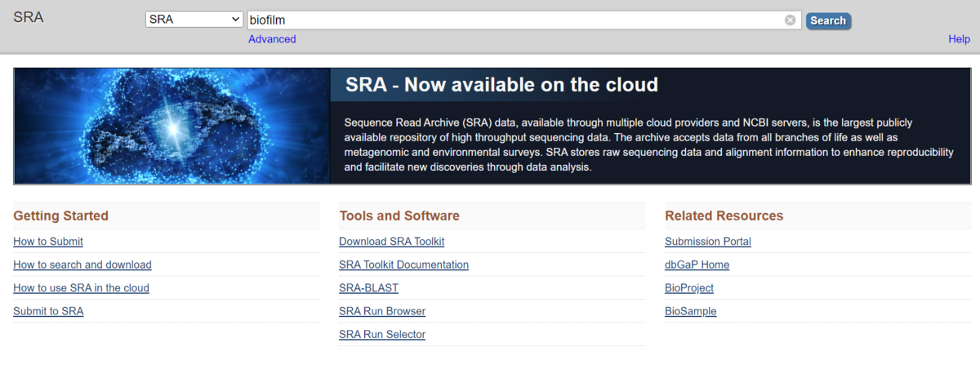This screenshot has width=980, height=374.
Task: Open the How to Submit link
Action: tap(48, 242)
